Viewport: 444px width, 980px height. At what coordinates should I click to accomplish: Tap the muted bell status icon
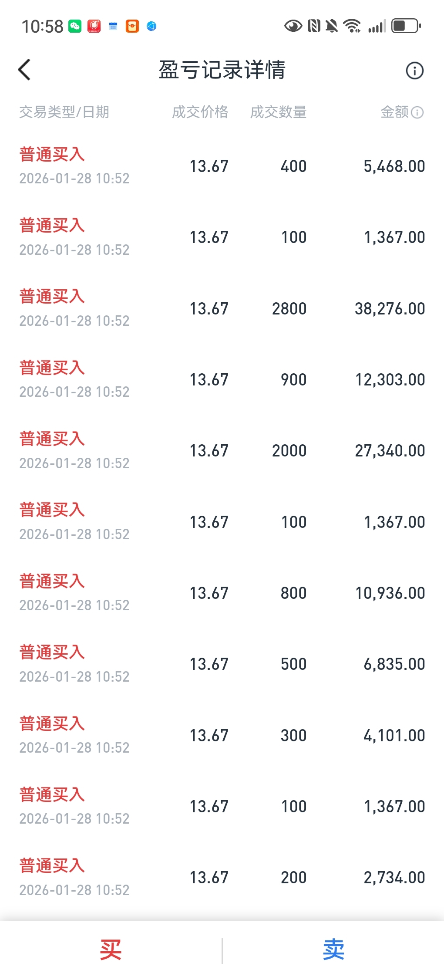332,26
